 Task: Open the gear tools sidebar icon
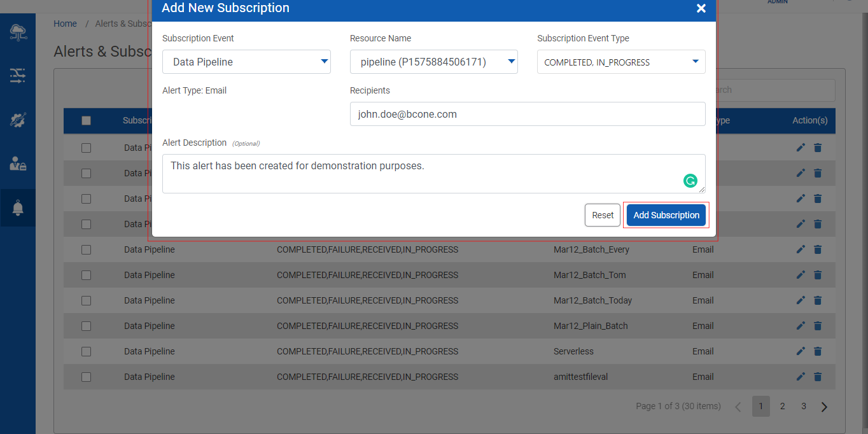click(x=18, y=120)
